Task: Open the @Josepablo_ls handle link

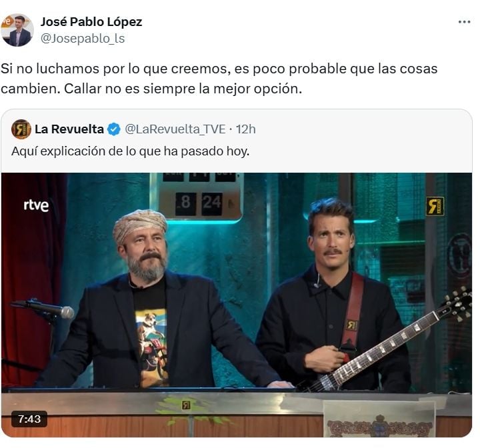Action: [x=83, y=39]
